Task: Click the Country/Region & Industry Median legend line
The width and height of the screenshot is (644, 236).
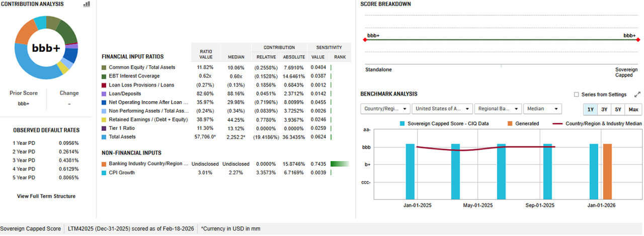Action: (557, 123)
